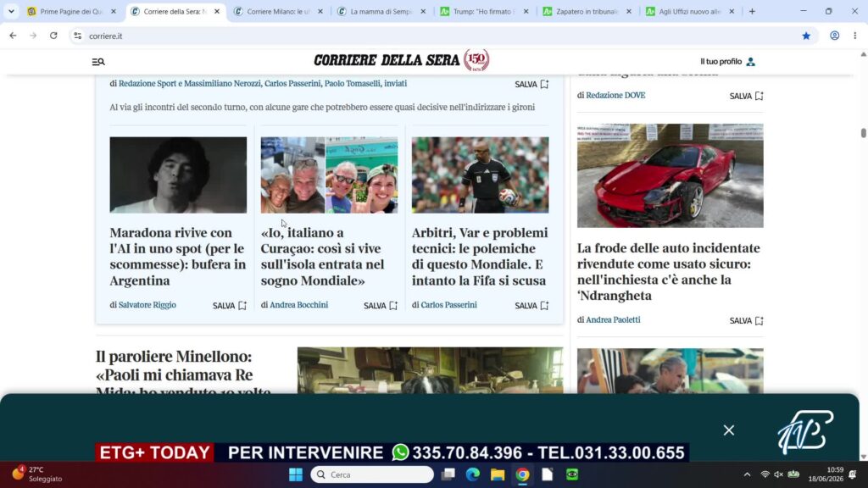Click the referee photo thumbnail

click(480, 175)
